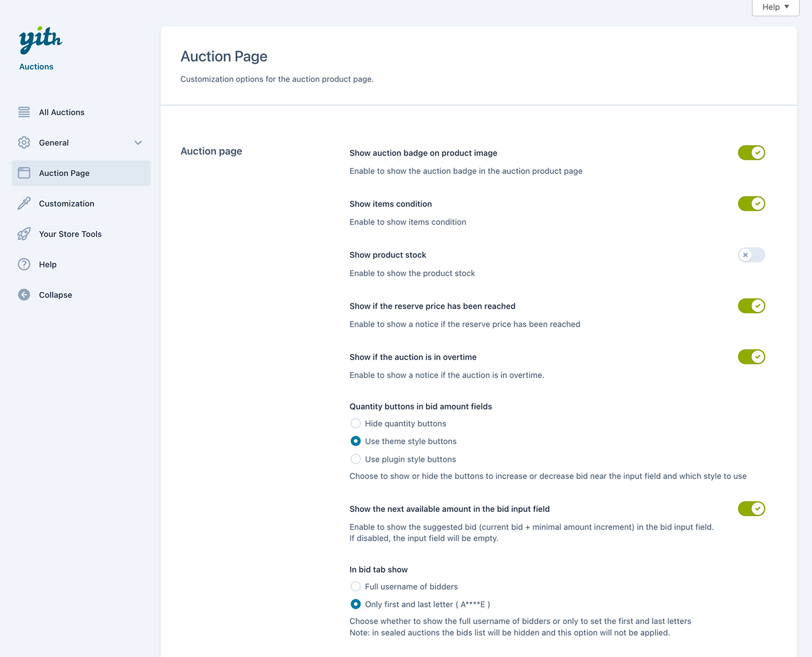
Task: Enable the Show product stock toggle
Action: [x=751, y=255]
